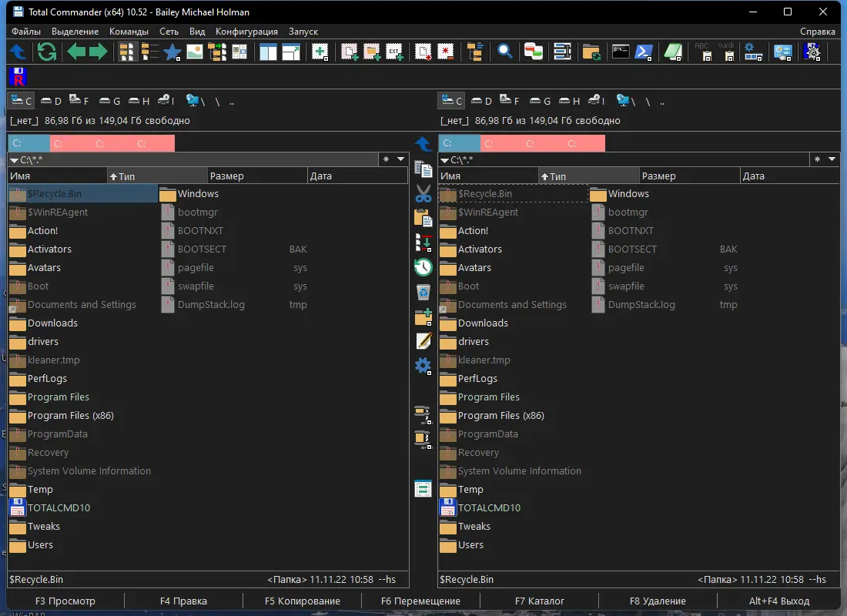Viewport: 847px width, 616px height.
Task: Open the Recycle Bin icon on center toolbar
Action: point(423,292)
